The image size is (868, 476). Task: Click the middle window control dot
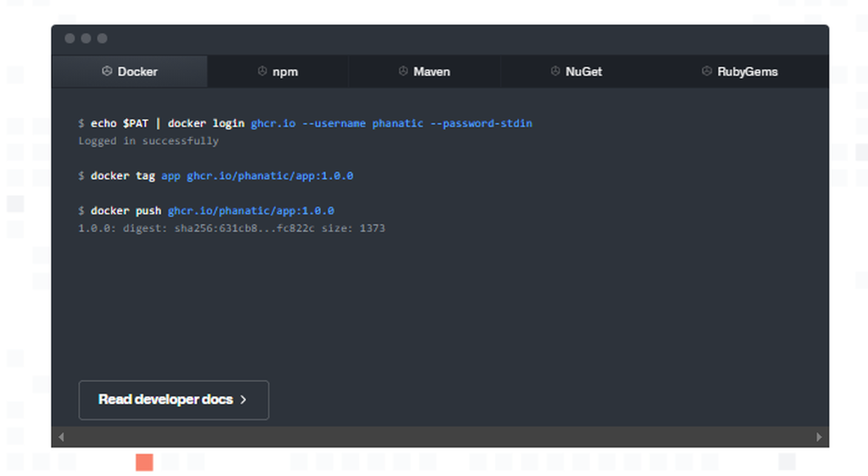click(86, 38)
